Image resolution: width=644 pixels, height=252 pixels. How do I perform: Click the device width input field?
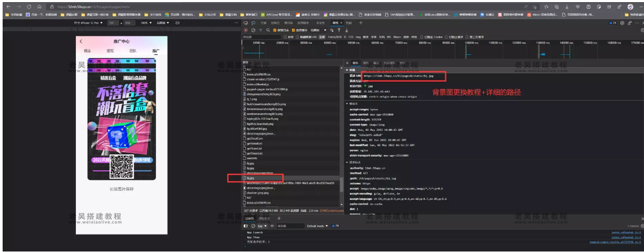coord(112,23)
